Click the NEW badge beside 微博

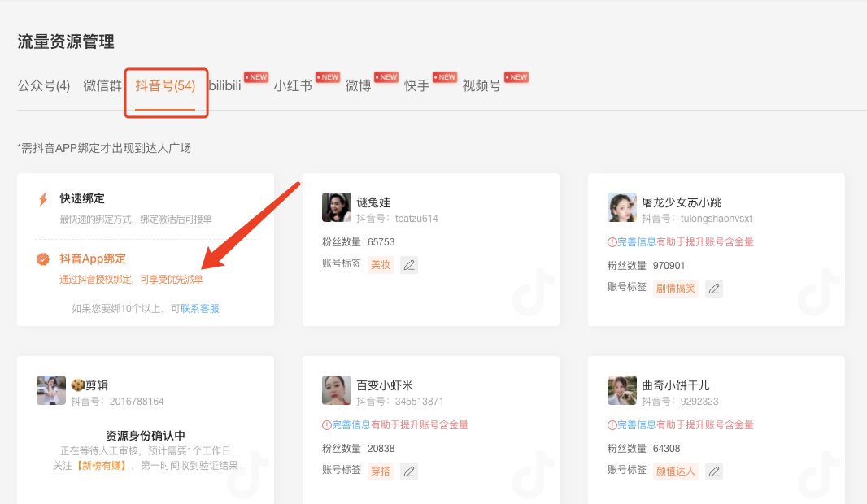pos(386,77)
